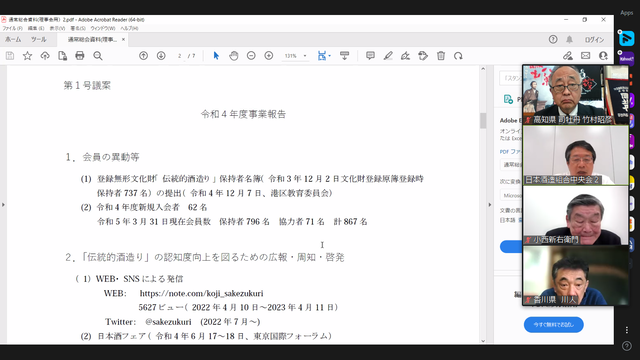The width and height of the screenshot is (640, 360).
Task: Click the Save file icon
Action: coord(10,56)
